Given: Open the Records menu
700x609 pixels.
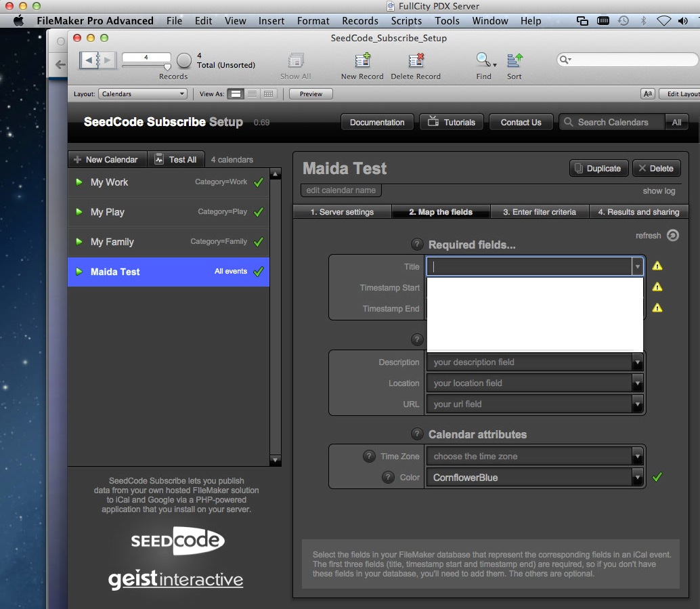Looking at the screenshot, I should point(360,20).
